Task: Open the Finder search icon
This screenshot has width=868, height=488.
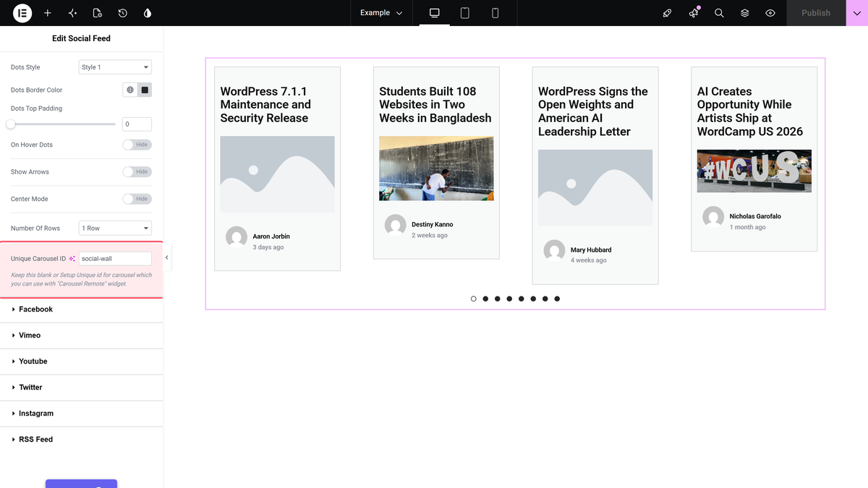Action: pos(719,13)
